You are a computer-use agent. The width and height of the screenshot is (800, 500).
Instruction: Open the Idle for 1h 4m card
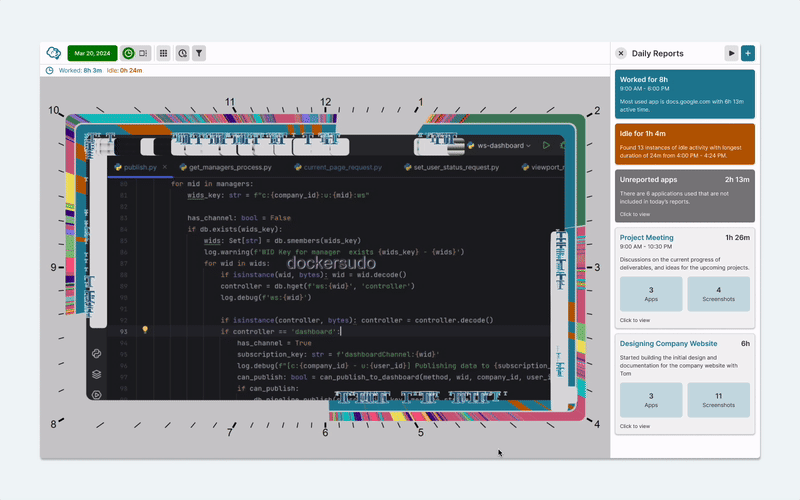click(x=685, y=144)
